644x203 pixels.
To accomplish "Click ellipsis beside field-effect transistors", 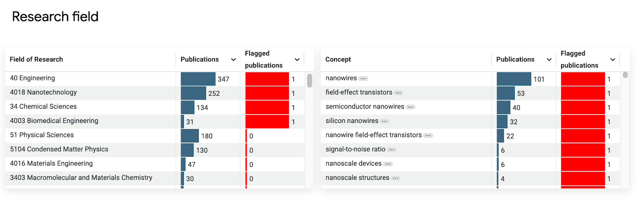I will pyautogui.click(x=398, y=93).
